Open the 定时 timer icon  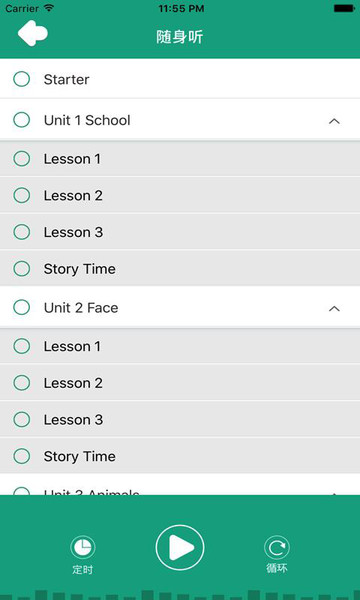[83, 548]
